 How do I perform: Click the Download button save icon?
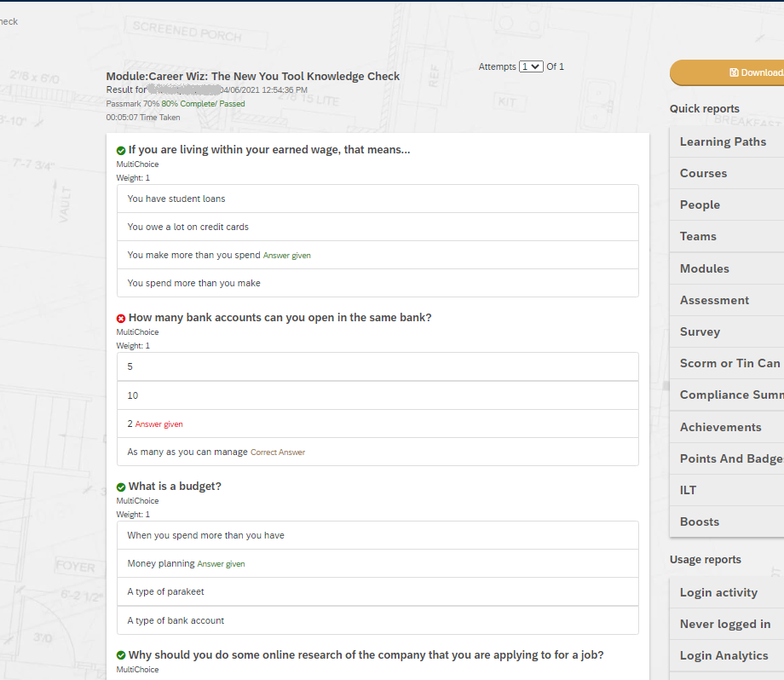pyautogui.click(x=734, y=73)
